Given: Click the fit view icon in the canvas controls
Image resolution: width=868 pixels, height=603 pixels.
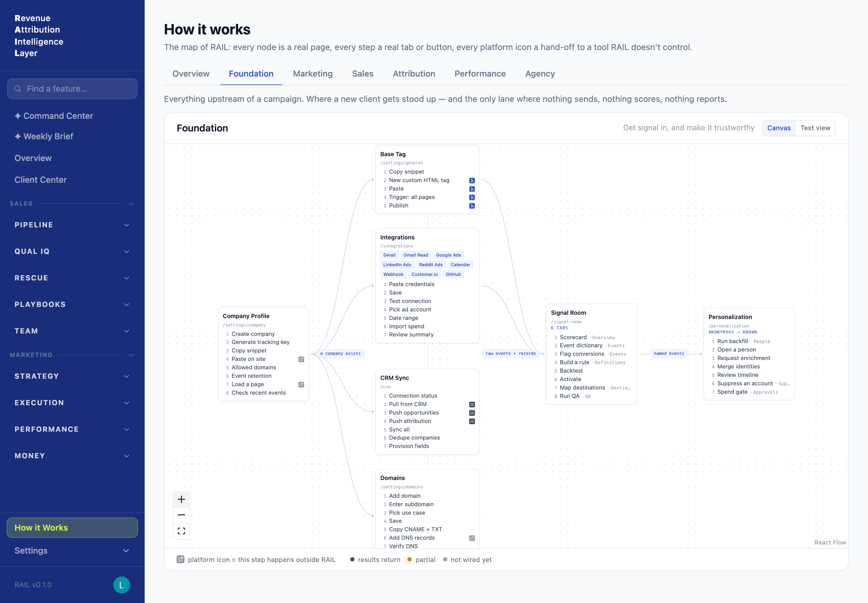Looking at the screenshot, I should (x=181, y=531).
